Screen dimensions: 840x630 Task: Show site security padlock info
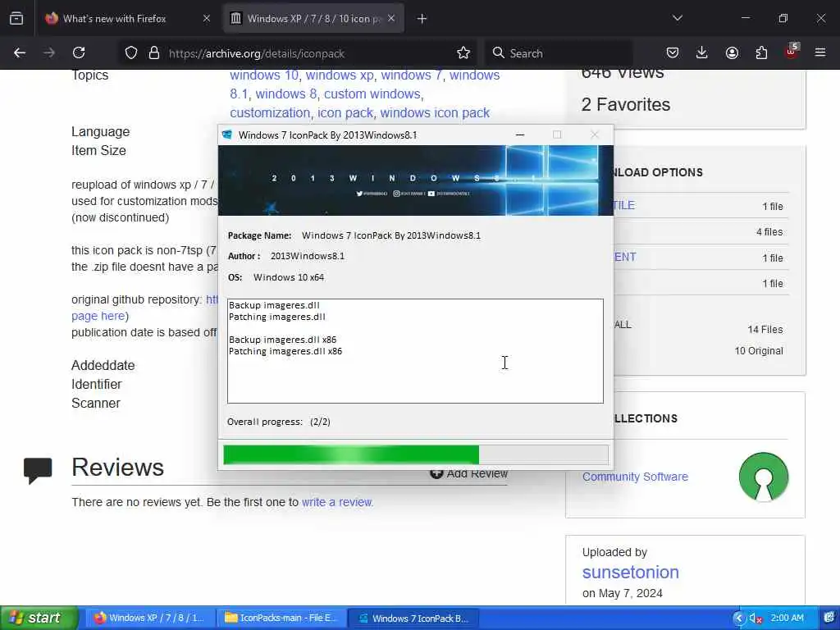click(154, 53)
